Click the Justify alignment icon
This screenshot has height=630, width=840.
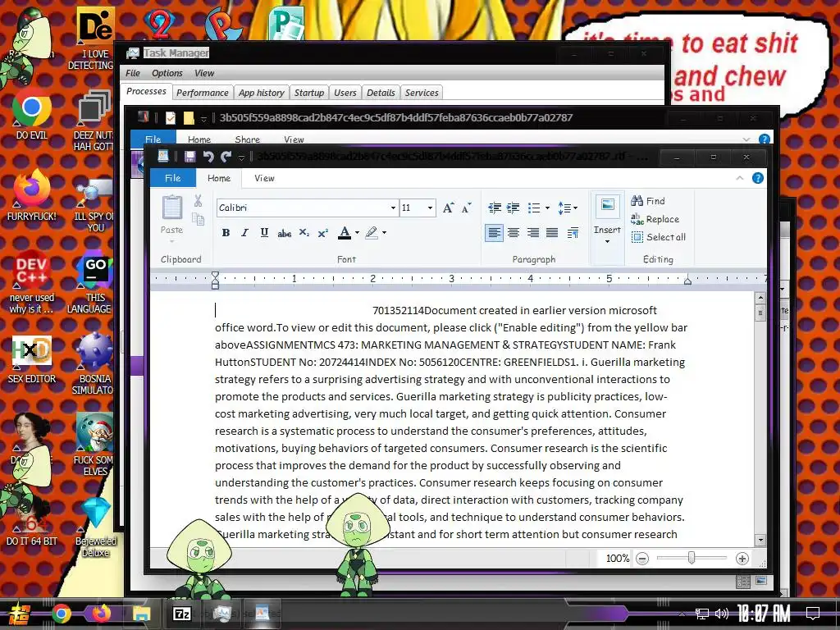552,232
